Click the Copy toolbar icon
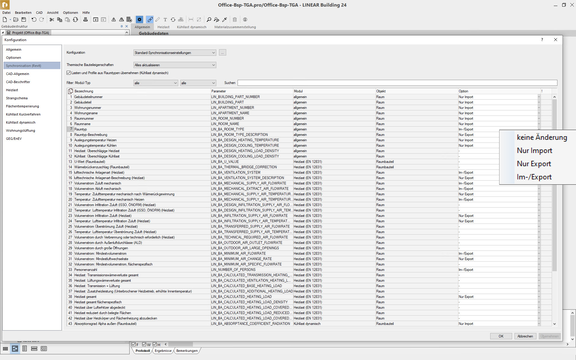576x360 pixels. (60, 19)
